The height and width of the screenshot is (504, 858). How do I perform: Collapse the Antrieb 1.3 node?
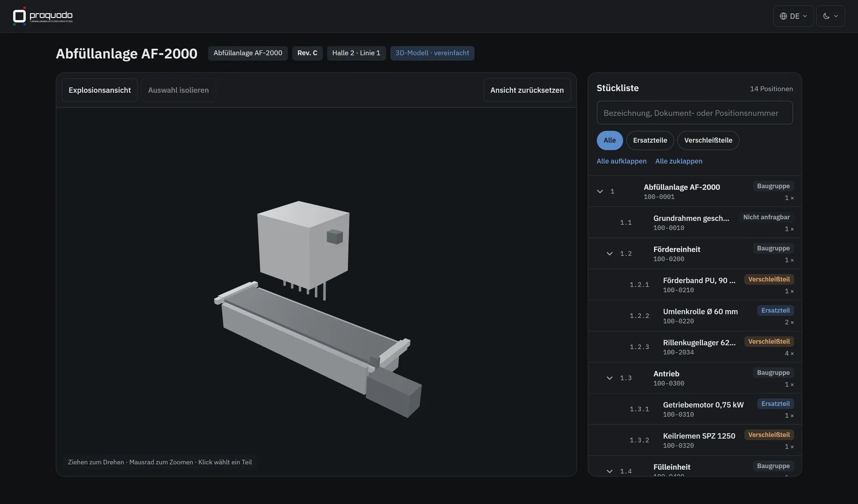[x=610, y=378]
